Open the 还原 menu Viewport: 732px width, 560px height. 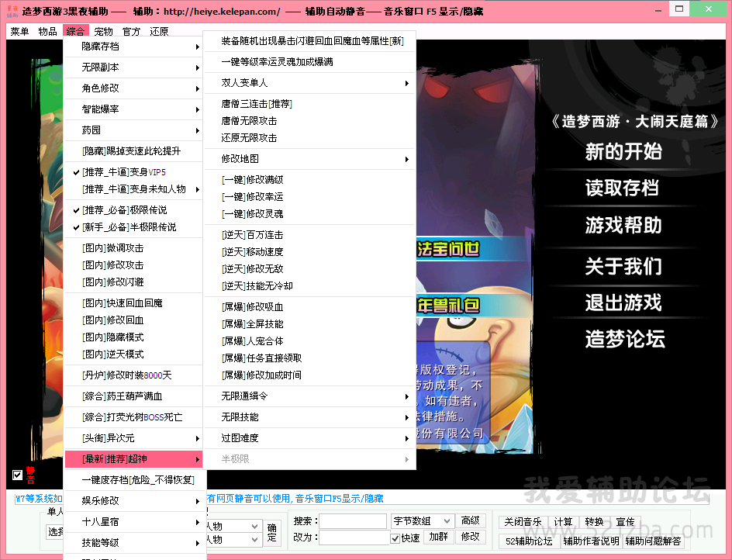point(159,31)
